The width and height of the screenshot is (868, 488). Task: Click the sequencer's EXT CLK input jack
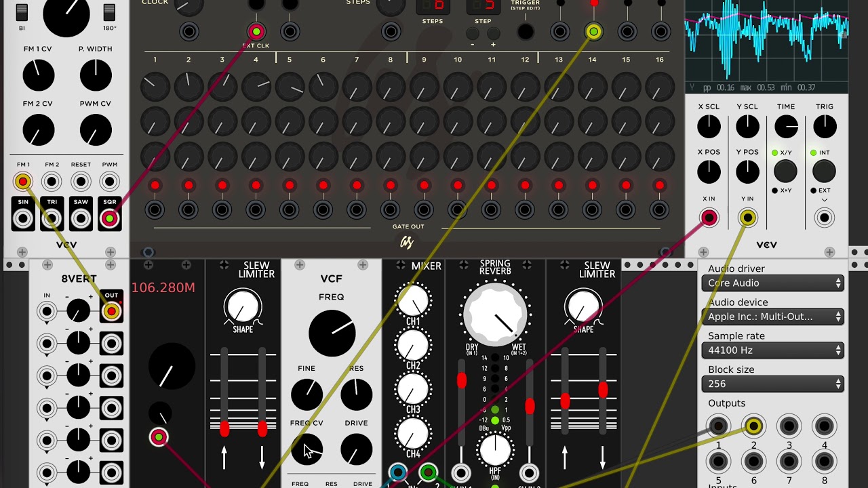[256, 31]
